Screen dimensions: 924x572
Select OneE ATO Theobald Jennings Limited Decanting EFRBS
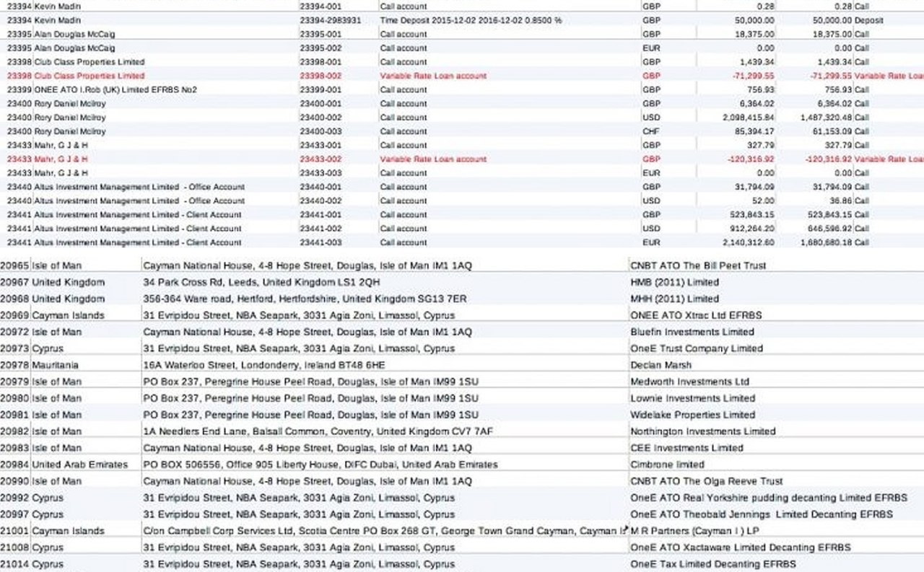coord(762,514)
